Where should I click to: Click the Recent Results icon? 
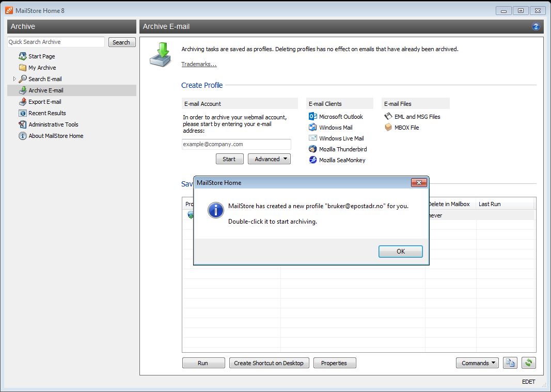(23, 113)
